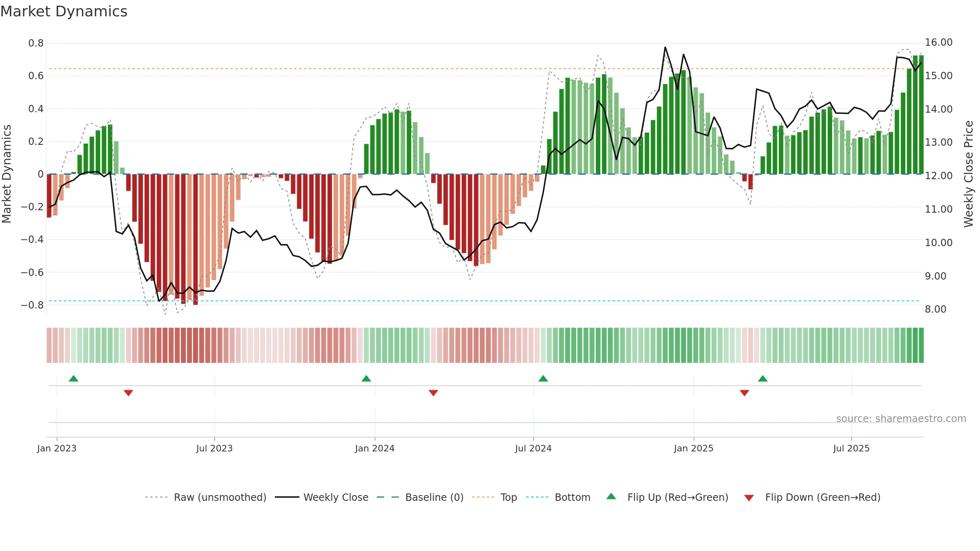Click the Jul 2024 x-axis label
The height and width of the screenshot is (551, 980).
(533, 448)
